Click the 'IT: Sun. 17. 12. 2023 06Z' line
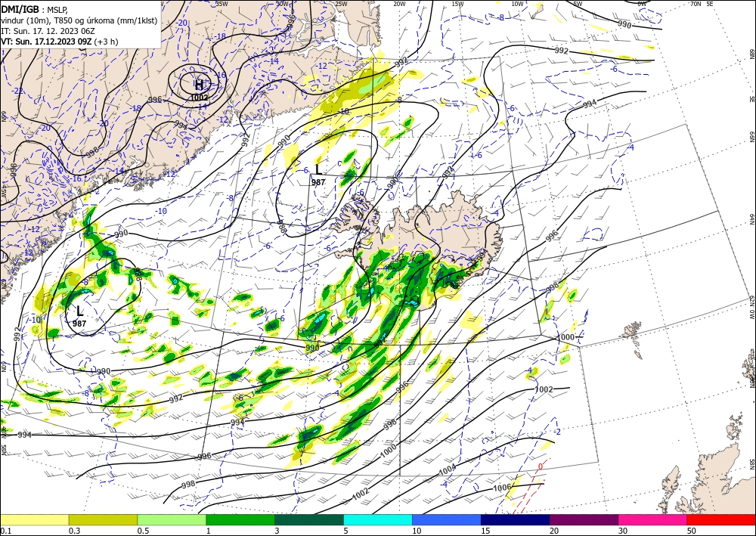The width and height of the screenshot is (756, 536). tap(48, 31)
